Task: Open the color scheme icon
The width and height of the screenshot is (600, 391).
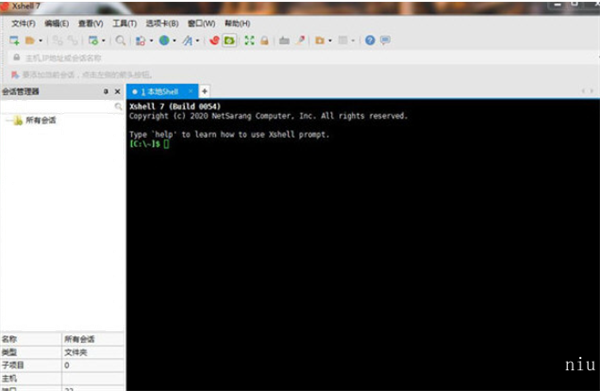Action: tap(141, 41)
